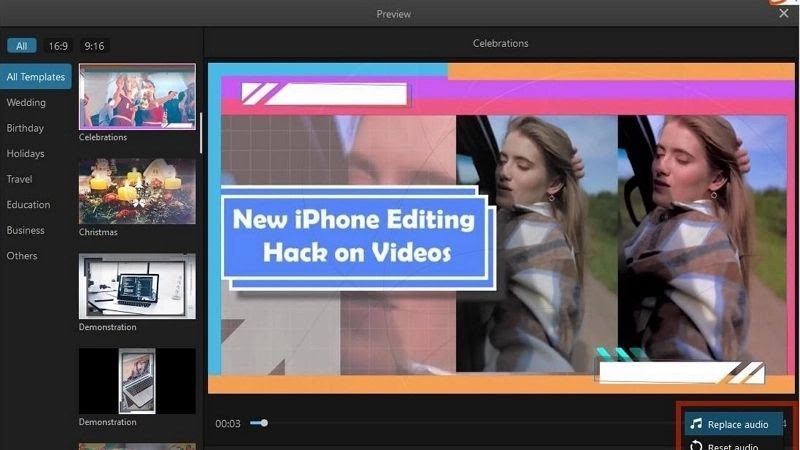Open the Others template category
Viewport: 800px width, 450px height.
tap(22, 256)
